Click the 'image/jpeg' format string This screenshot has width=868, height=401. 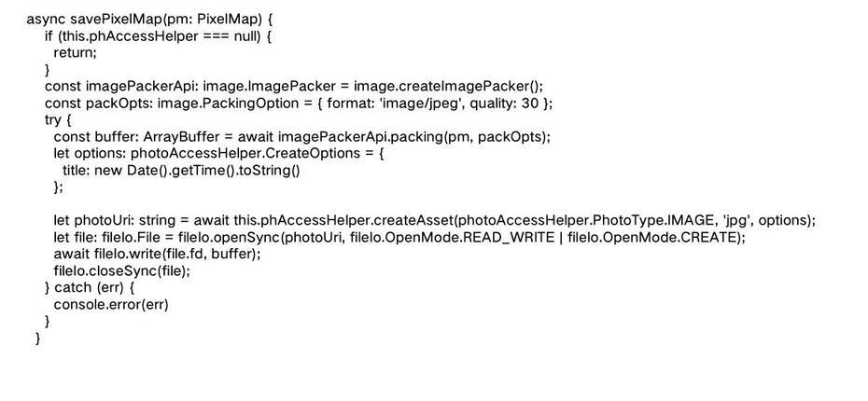point(421,104)
